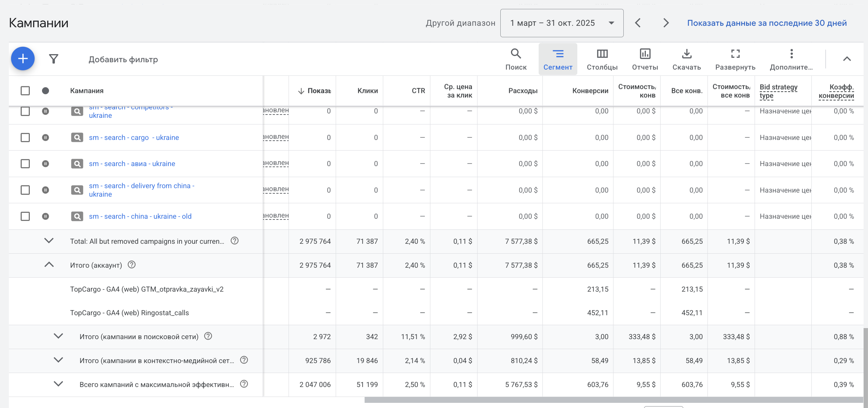Screen dimensions: 868x408
Task: Expand the Total: All but removed campaigns row
Action: pyautogui.click(x=49, y=241)
